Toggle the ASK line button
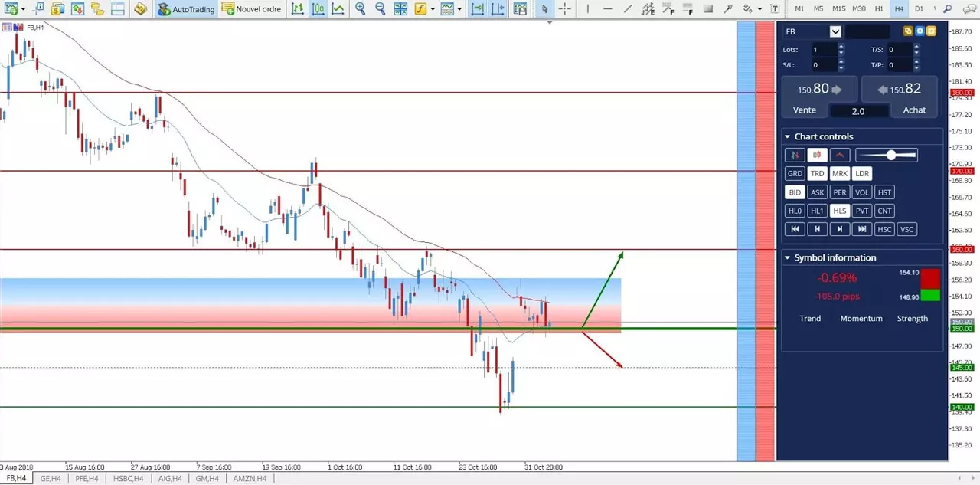Image resolution: width=980 pixels, height=485 pixels. (x=817, y=192)
